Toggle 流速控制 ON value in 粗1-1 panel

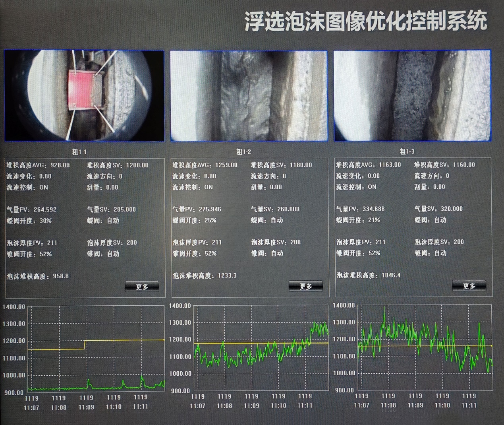tap(43, 187)
